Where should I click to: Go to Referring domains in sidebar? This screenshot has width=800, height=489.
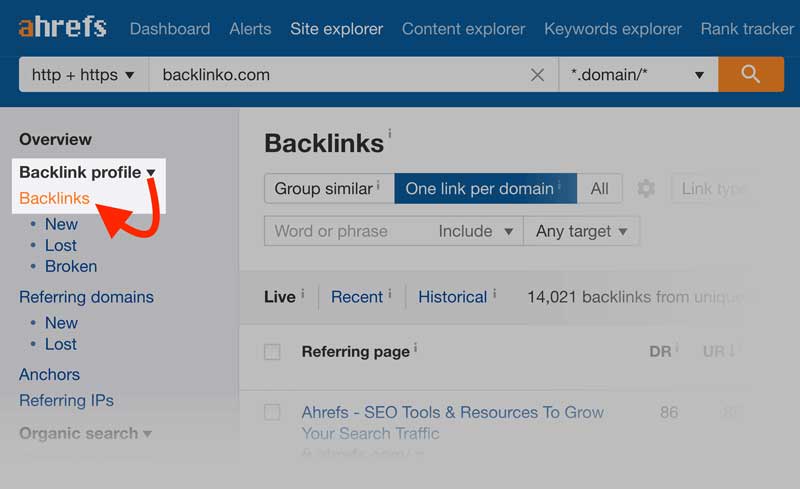[x=86, y=297]
